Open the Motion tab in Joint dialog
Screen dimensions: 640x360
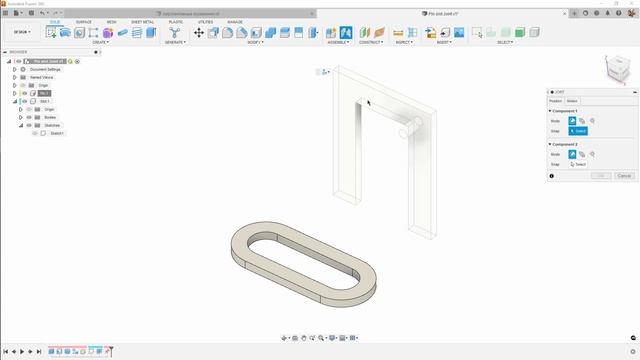tap(572, 101)
